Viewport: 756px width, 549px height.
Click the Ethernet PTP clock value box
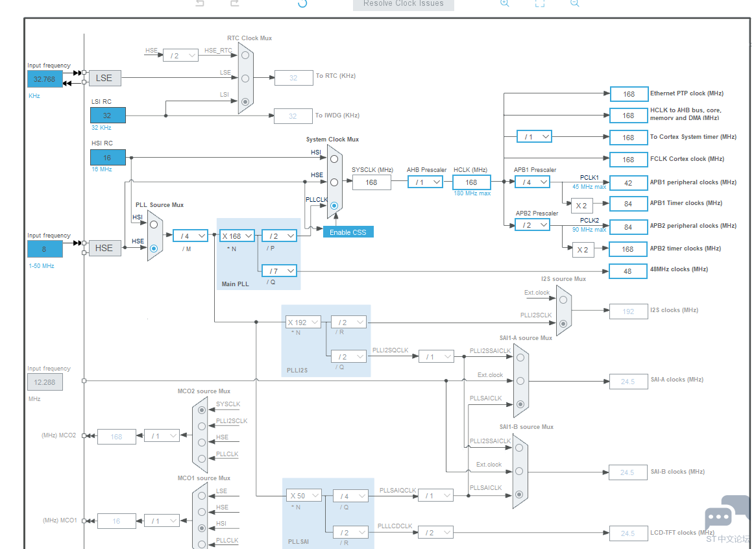(629, 94)
